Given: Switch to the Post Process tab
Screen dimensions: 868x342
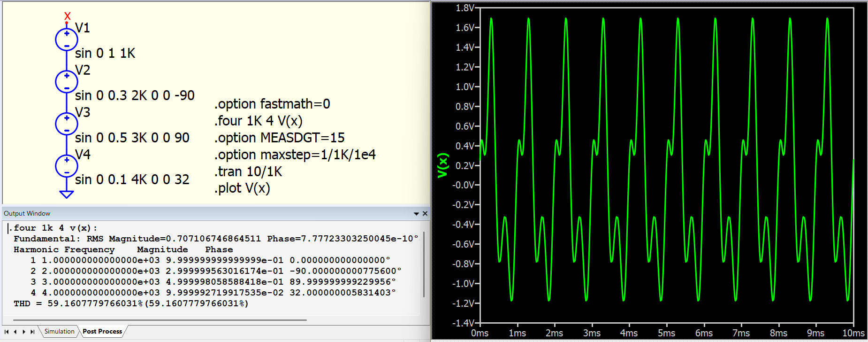Looking at the screenshot, I should pyautogui.click(x=102, y=331).
